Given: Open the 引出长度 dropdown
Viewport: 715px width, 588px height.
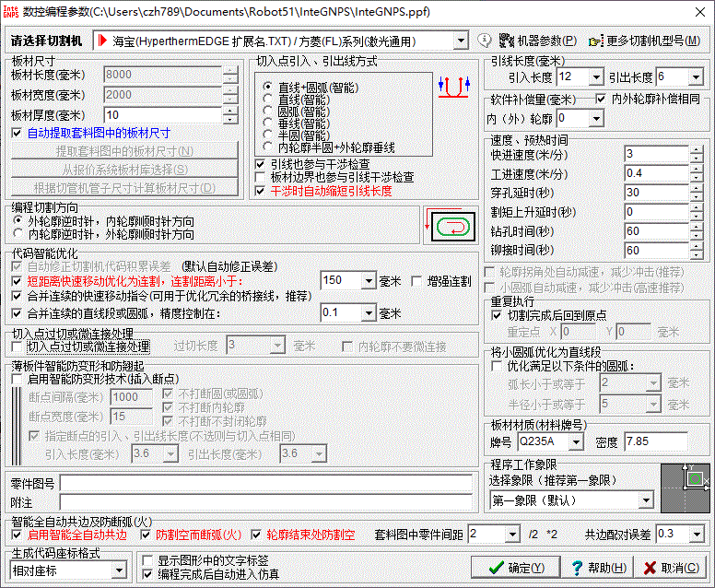Looking at the screenshot, I should [x=696, y=77].
